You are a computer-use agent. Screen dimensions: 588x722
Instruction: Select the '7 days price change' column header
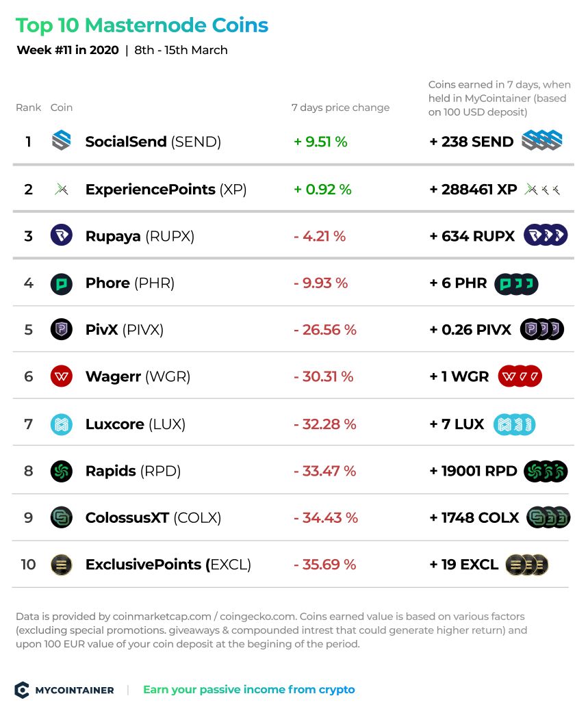(x=340, y=107)
